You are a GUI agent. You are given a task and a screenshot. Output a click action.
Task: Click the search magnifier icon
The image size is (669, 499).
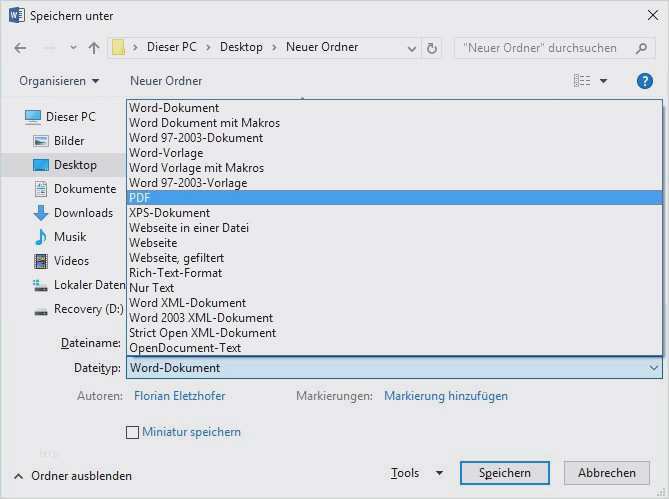click(641, 48)
